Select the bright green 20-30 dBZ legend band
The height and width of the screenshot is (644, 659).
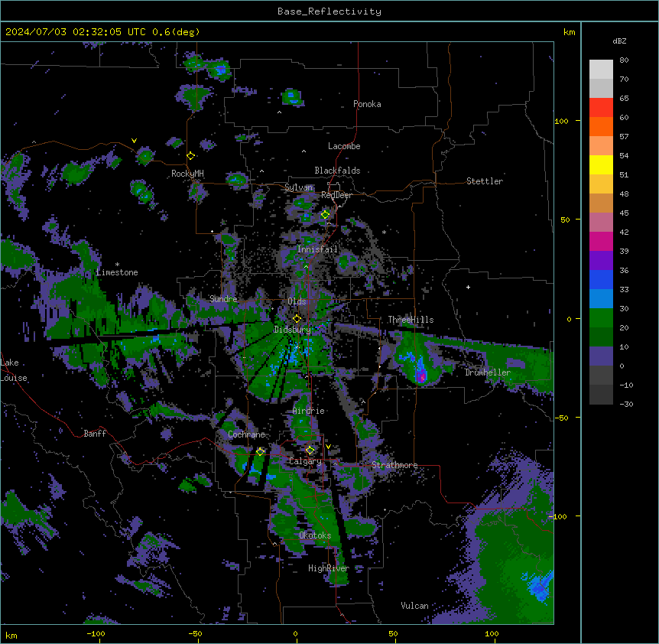[601, 318]
